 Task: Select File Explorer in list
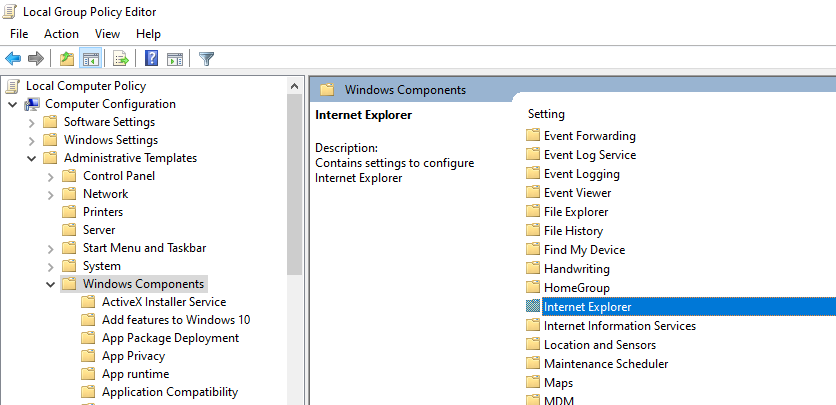click(576, 212)
